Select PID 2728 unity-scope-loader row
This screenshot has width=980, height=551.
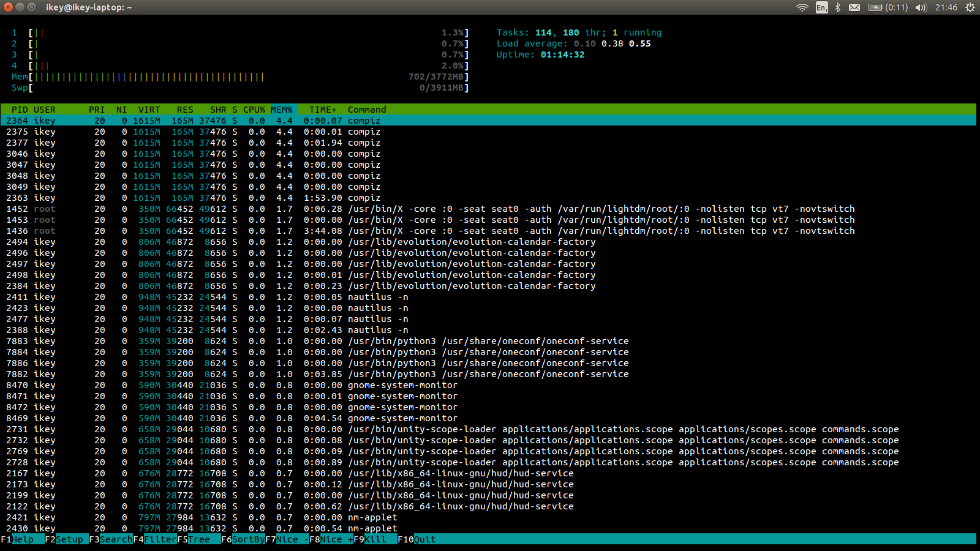tap(488, 462)
